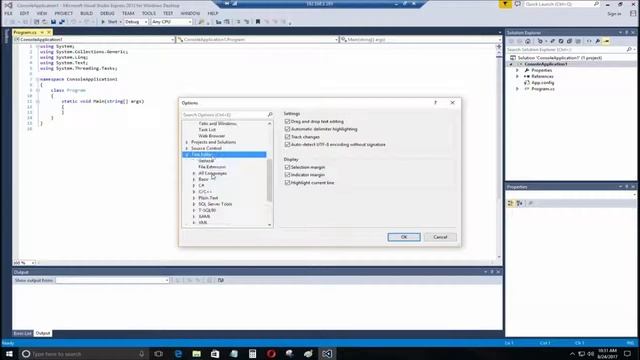Open the EDIT menu

pyautogui.click(x=24, y=13)
